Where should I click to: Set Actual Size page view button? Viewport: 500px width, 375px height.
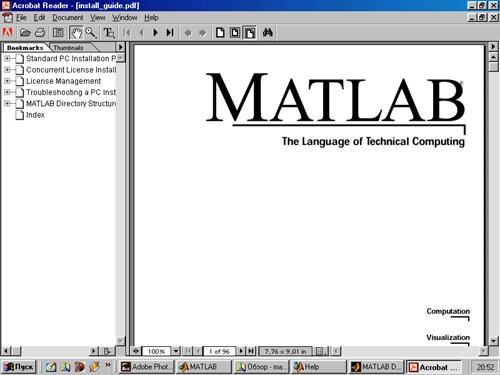220,33
